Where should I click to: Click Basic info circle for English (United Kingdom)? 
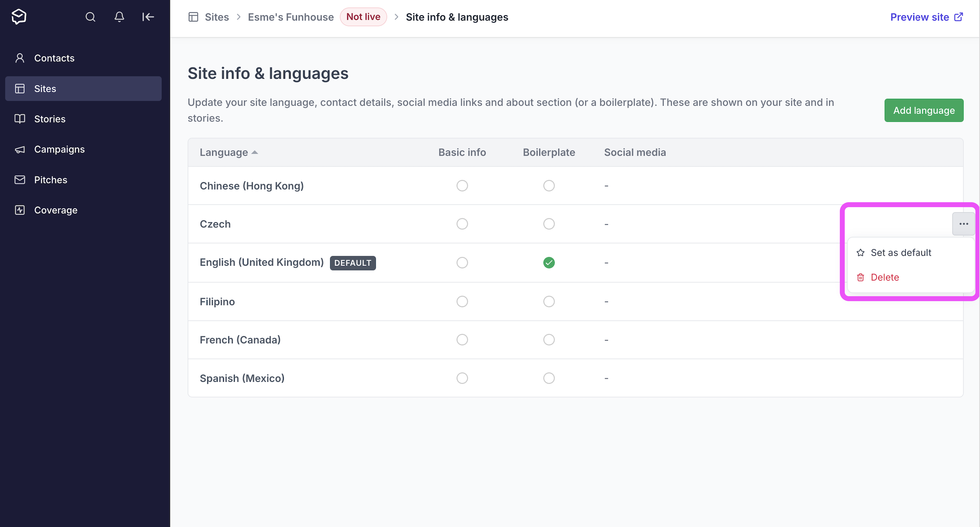pyautogui.click(x=462, y=263)
